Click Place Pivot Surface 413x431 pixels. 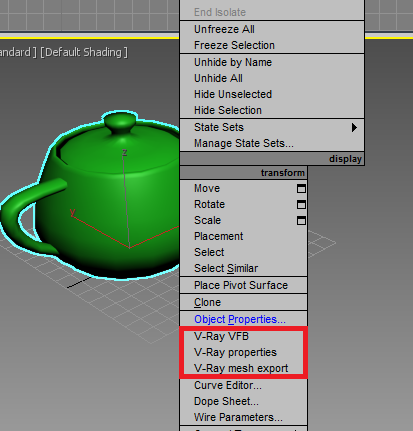243,285
